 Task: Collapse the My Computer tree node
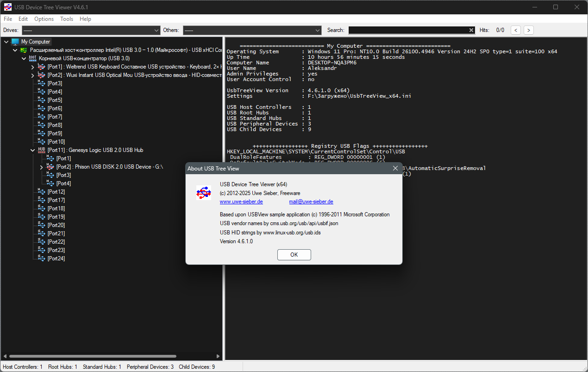click(x=6, y=42)
